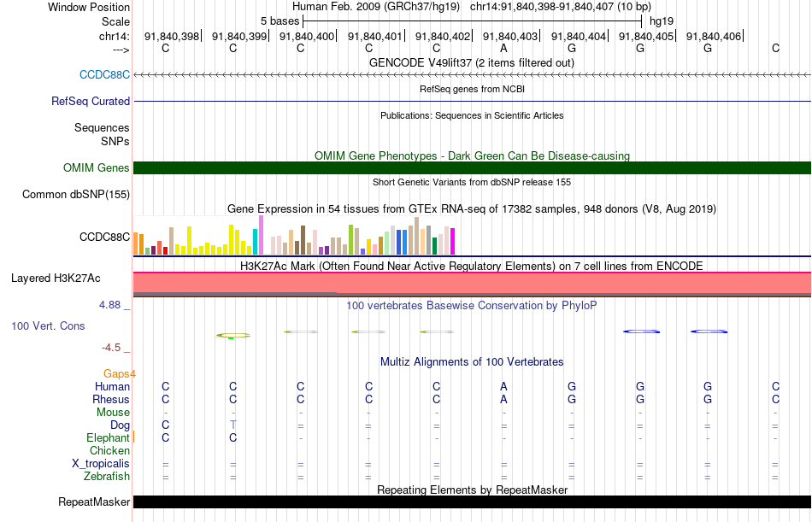Click the RefSeq Curated intron line
Image resolution: width=812 pixels, height=522 pixels.
(x=473, y=101)
